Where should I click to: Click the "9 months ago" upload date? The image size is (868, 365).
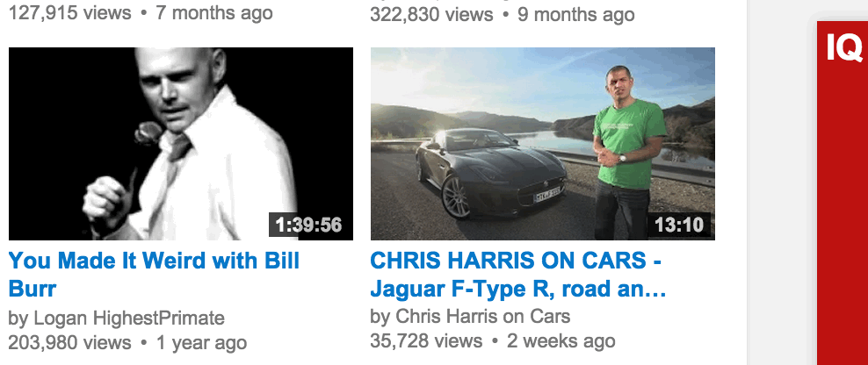tap(576, 14)
